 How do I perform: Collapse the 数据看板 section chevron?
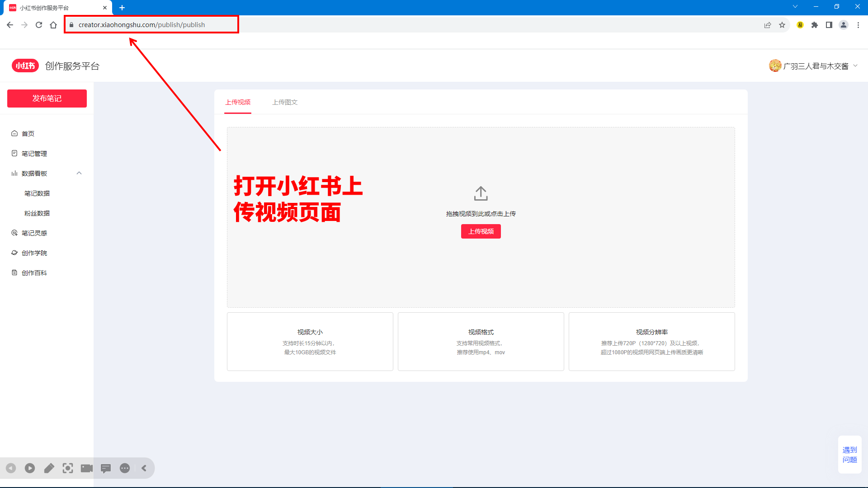pos(79,173)
